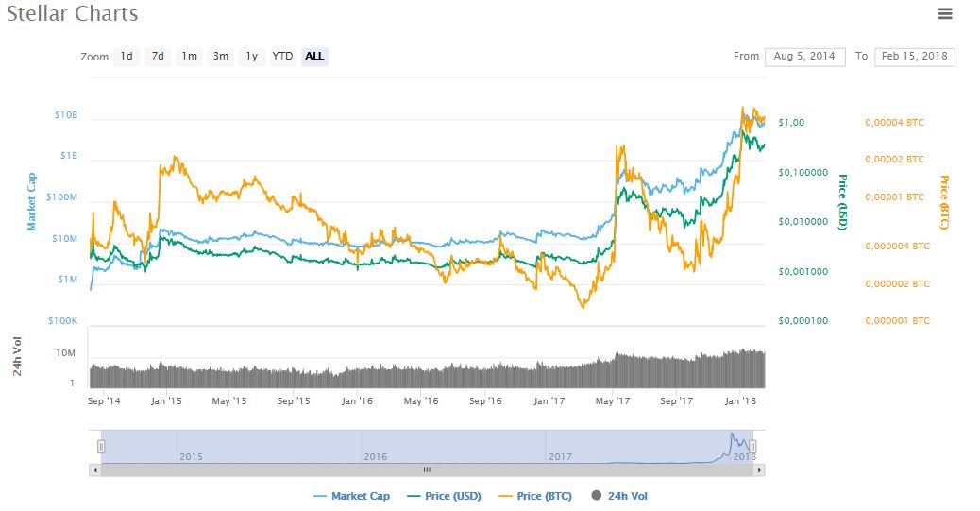Click the Price (BTC) axis title
980x511 pixels.
[944, 202]
